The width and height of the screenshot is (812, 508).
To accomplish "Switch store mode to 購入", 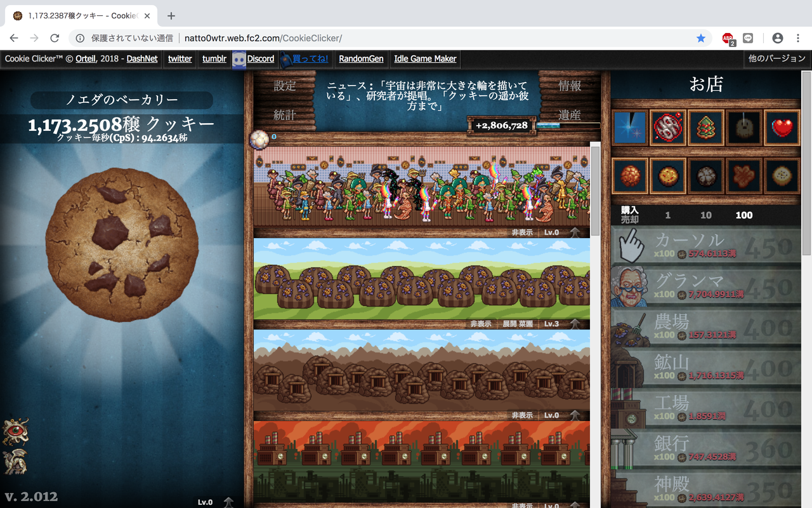I will click(x=630, y=210).
